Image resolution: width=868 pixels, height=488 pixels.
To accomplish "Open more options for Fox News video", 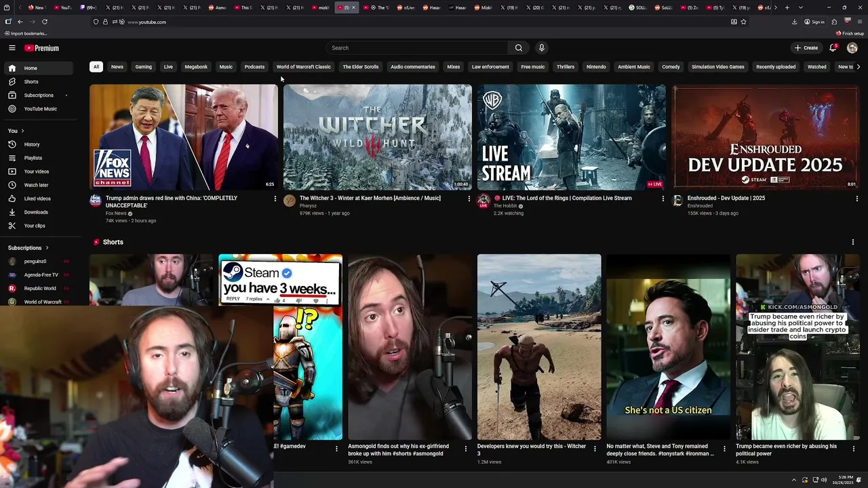I will [x=275, y=199].
